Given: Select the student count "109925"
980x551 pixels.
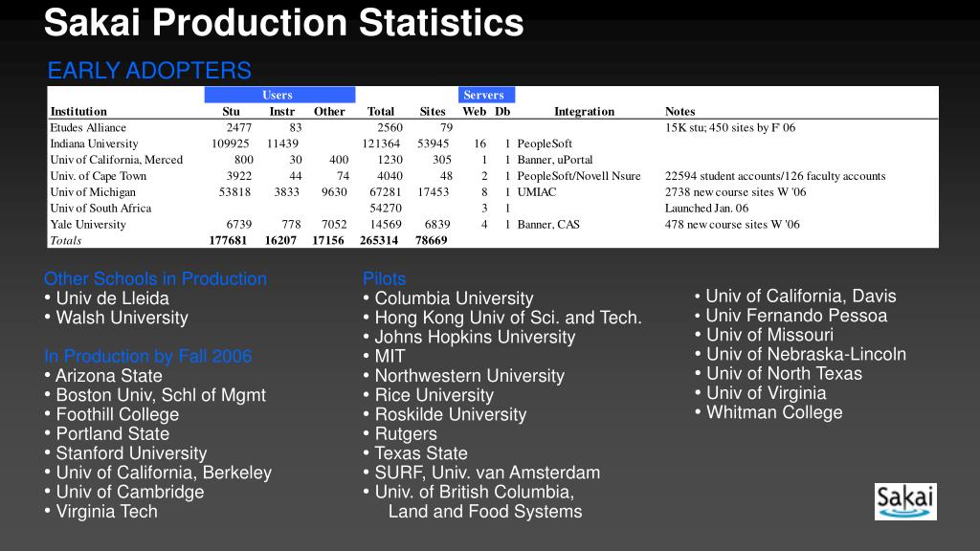Looking at the screenshot, I should tap(231, 143).
